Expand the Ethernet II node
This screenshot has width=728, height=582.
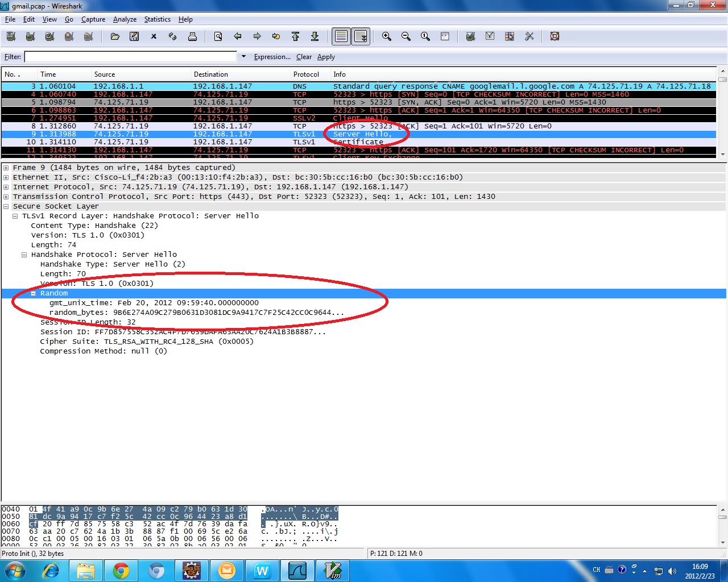pos(6,177)
